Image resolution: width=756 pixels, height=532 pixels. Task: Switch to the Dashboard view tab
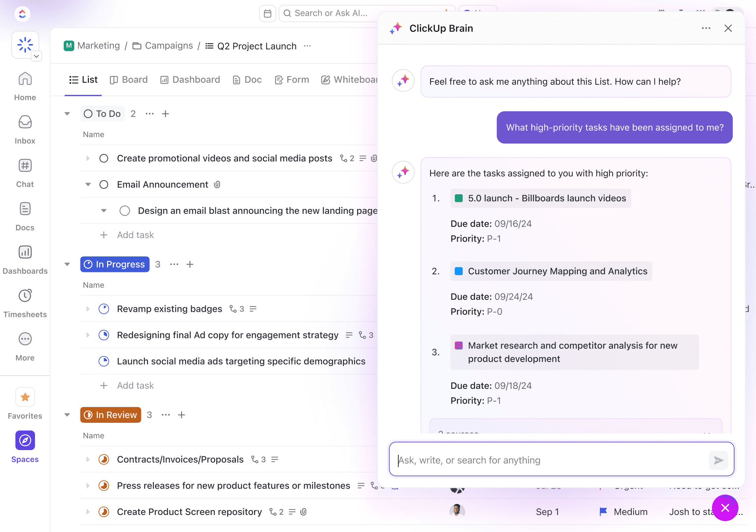190,80
